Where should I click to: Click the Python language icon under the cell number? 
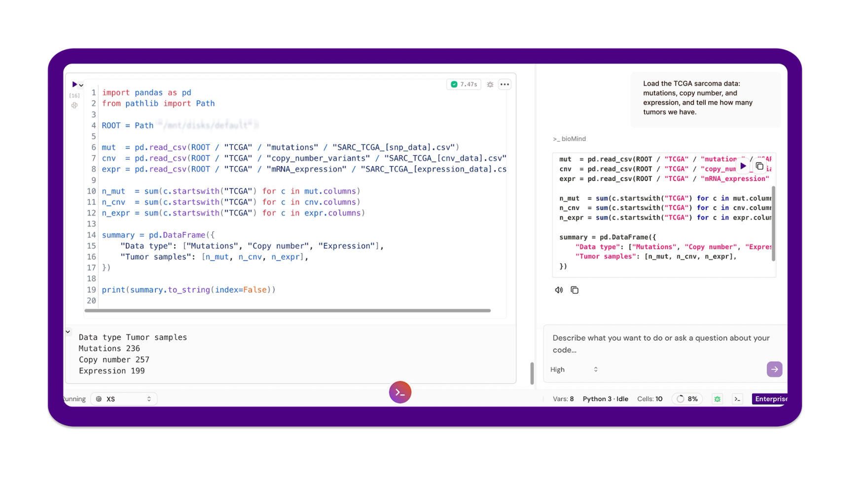[74, 105]
